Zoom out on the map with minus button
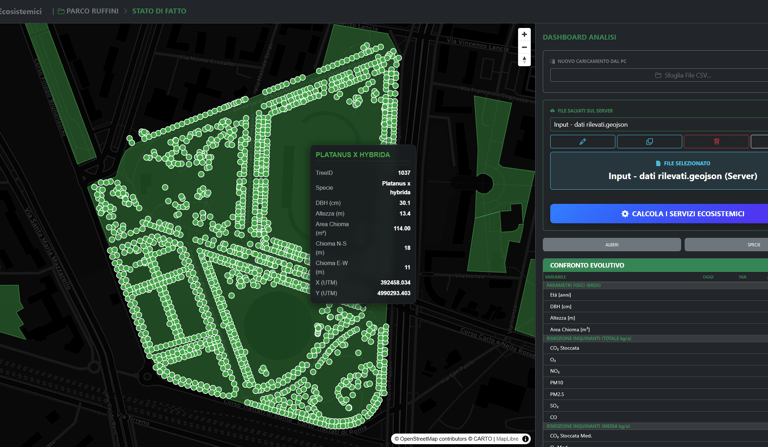 524,47
